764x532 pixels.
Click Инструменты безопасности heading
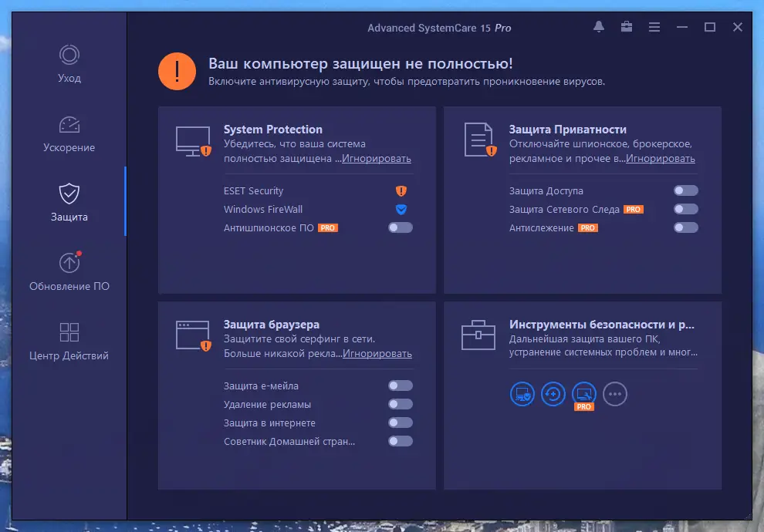(602, 325)
